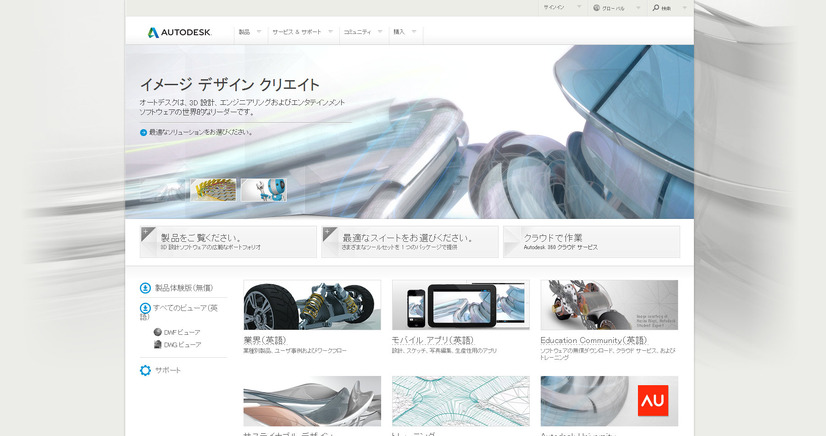The image size is (826, 436).
Task: Click the globe icon beside グローバル
Action: [596, 8]
